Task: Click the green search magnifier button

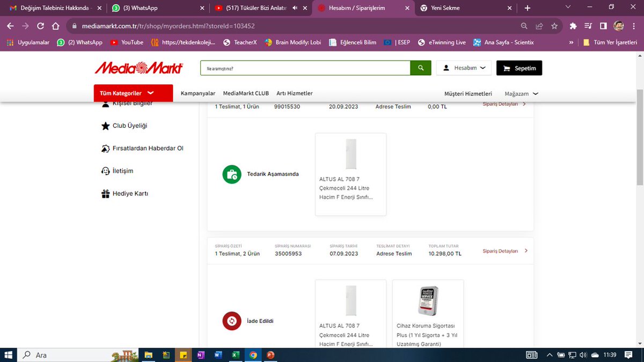Action: coord(421,68)
